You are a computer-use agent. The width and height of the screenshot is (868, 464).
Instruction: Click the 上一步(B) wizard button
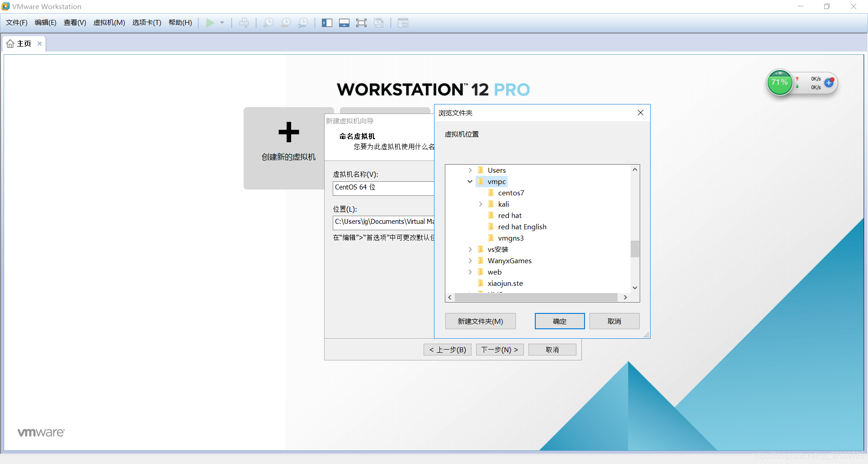[x=448, y=350]
